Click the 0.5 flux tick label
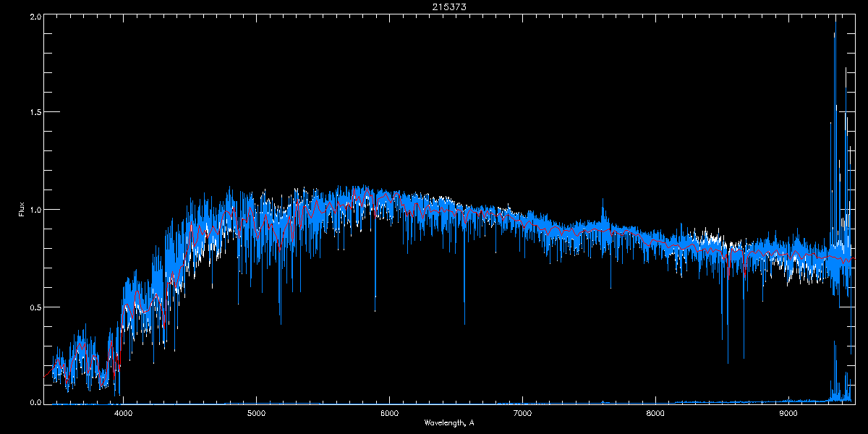868x434 pixels. pyautogui.click(x=33, y=307)
